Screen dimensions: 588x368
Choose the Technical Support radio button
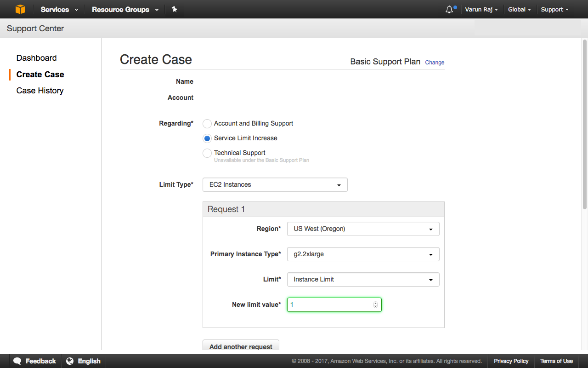point(207,153)
